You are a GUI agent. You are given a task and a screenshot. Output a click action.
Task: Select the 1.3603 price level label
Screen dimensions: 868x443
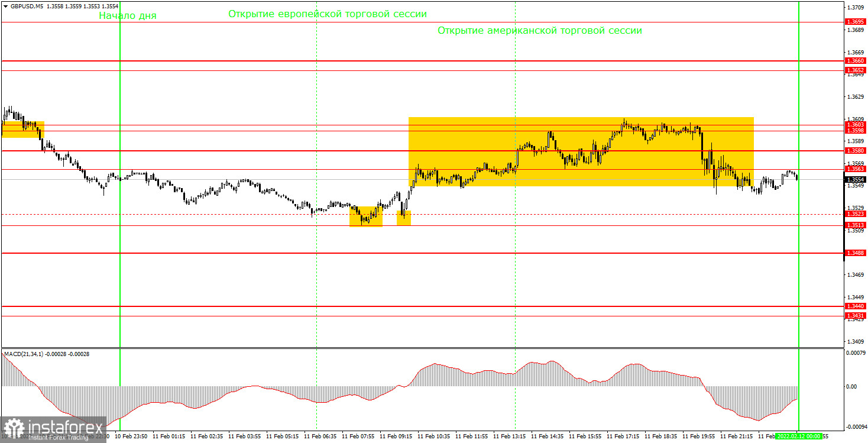856,125
